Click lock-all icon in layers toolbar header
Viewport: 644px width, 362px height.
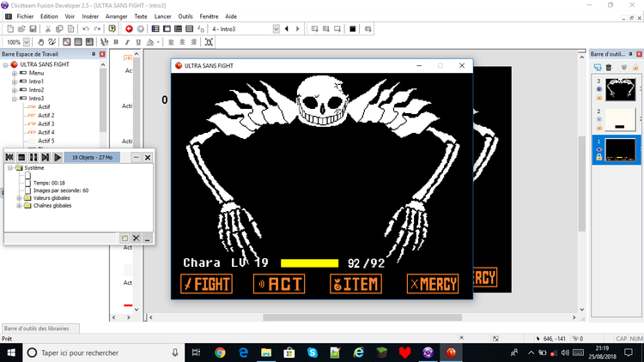point(635,67)
